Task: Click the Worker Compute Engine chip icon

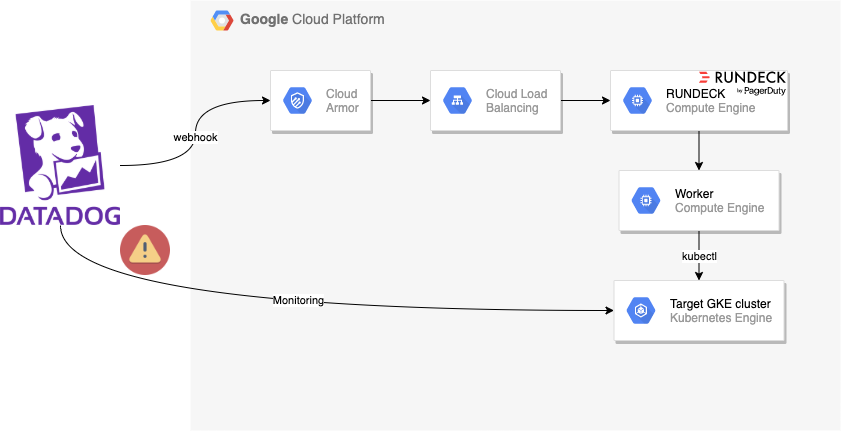Action: (645, 200)
